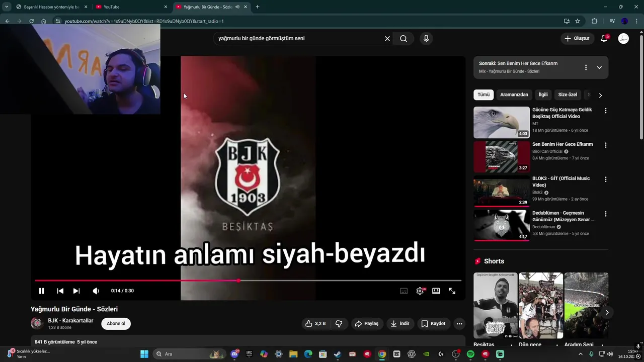Open options for Dedublüman video
Image resolution: width=644 pixels, height=362 pixels.
605,214
